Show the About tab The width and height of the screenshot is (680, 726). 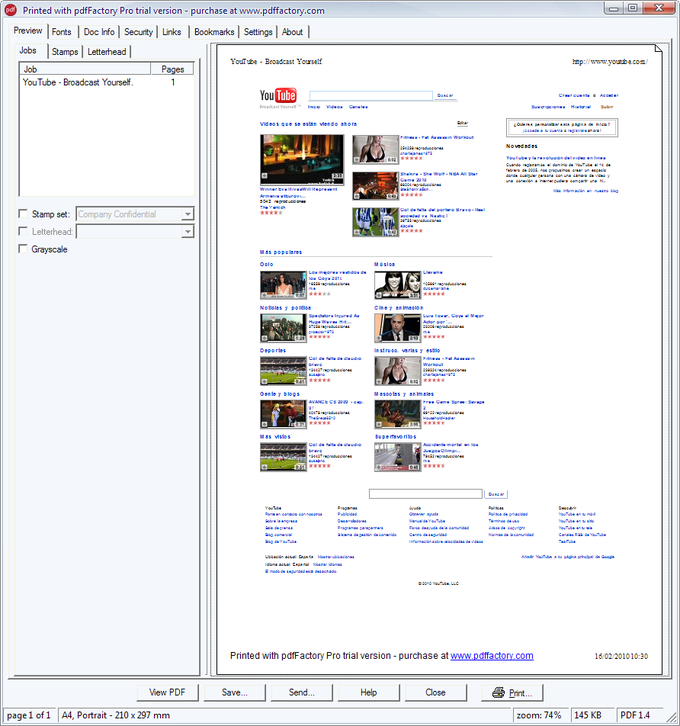pos(293,32)
